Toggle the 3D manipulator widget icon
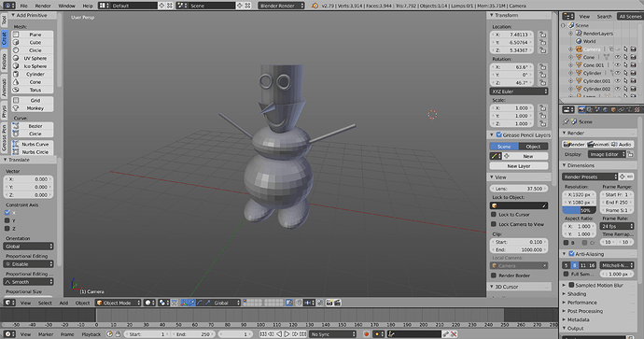Viewport: 644px width, 339px height. 184,303
